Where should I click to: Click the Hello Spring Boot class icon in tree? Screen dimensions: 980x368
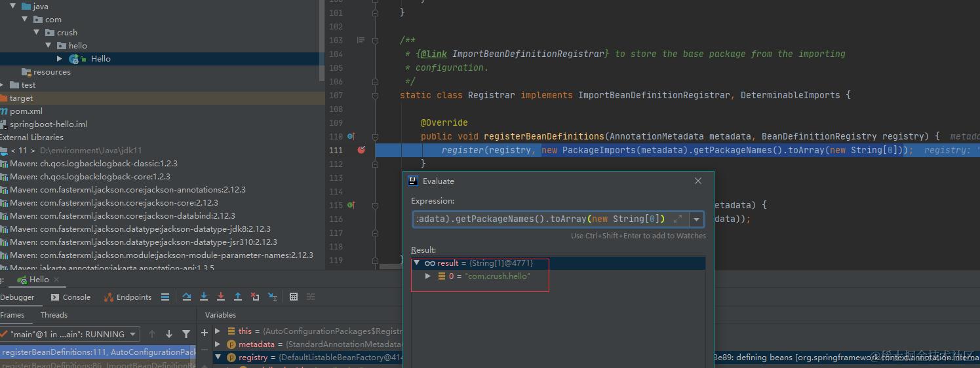coord(75,59)
